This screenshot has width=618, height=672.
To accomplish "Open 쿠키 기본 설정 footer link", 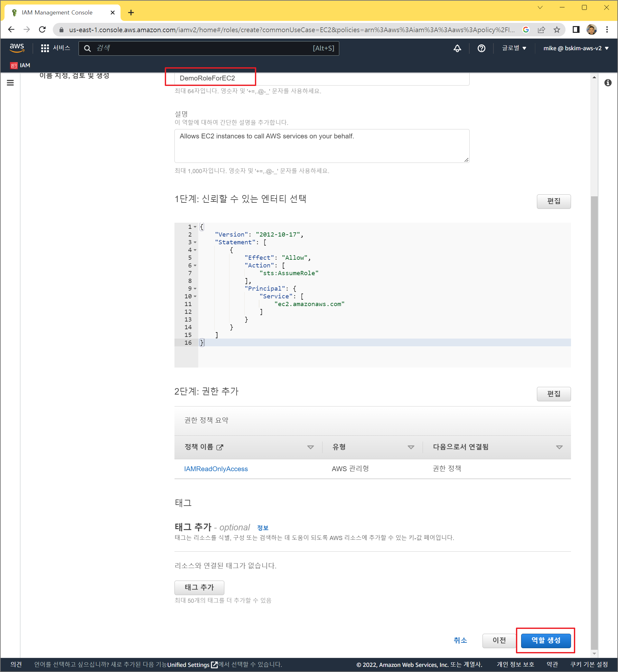I will click(589, 664).
